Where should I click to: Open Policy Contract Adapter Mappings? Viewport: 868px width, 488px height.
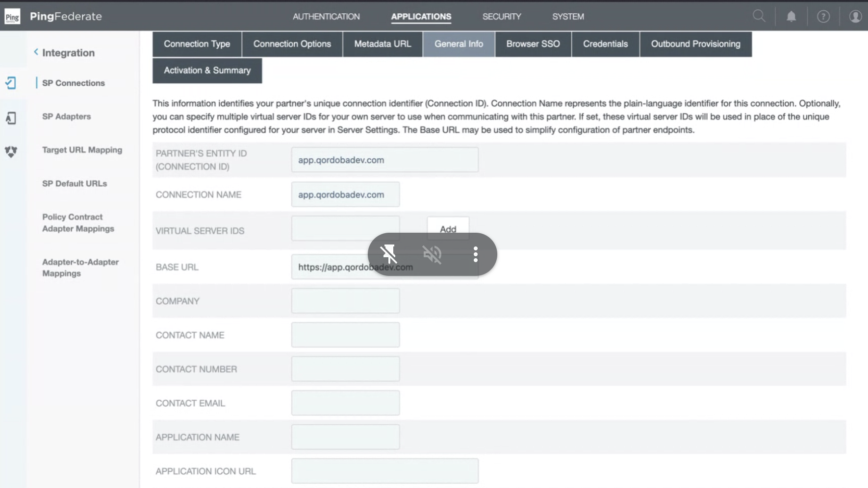[78, 223]
